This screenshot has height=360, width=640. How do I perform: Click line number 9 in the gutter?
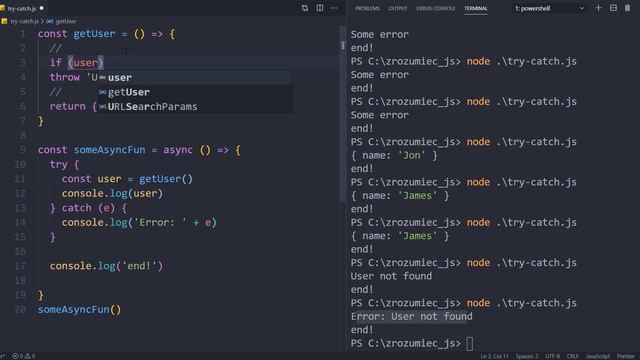tap(23, 150)
